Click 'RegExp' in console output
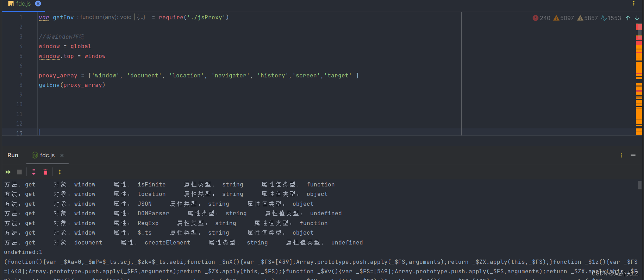This screenshot has width=644, height=280. [148, 223]
